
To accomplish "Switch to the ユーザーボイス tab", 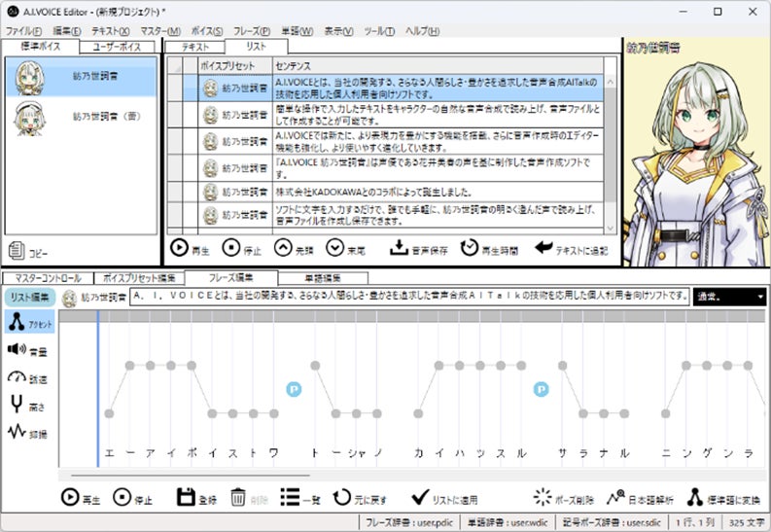I will [117, 47].
